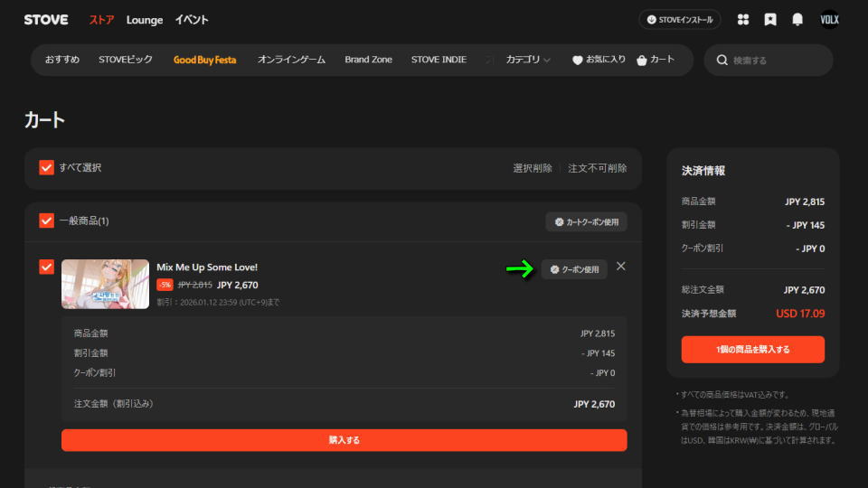Screen dimensions: 868x488
Task: Open the apps grid icon in header
Action: click(x=743, y=20)
